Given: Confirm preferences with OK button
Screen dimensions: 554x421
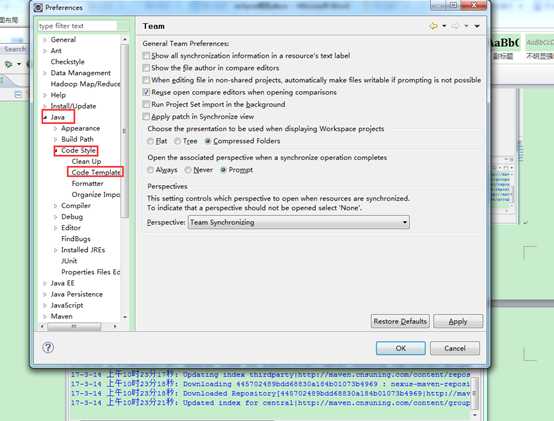Looking at the screenshot, I should coord(401,348).
